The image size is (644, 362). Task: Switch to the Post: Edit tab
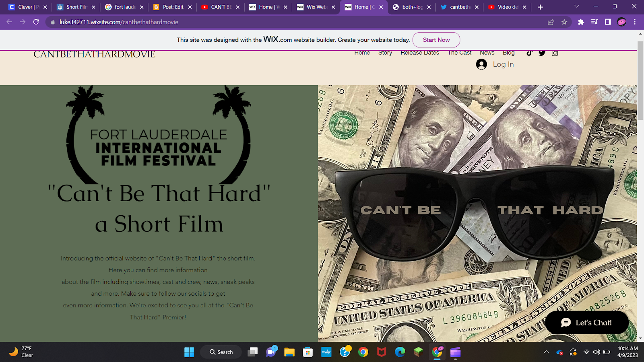pyautogui.click(x=172, y=7)
